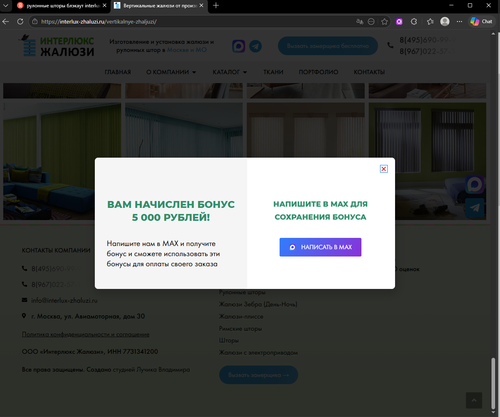The width and height of the screenshot is (500, 417).
Task: Click floating MAX chat icon on right
Action: point(475,185)
